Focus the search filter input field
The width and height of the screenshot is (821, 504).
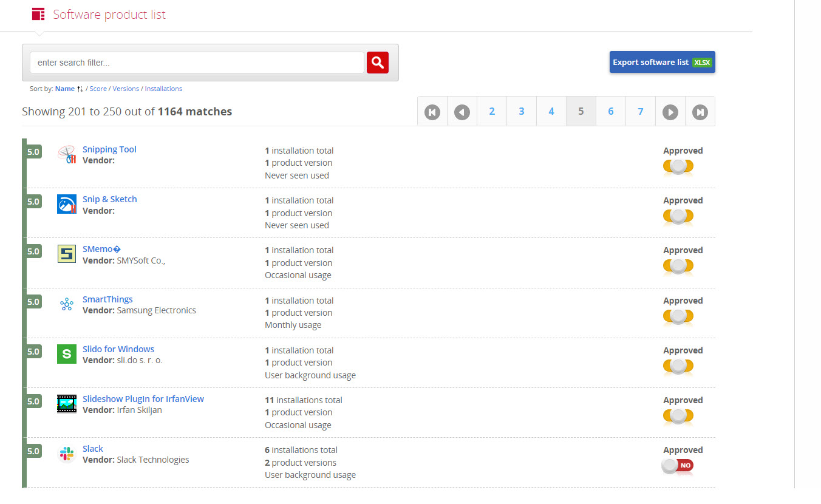point(197,63)
